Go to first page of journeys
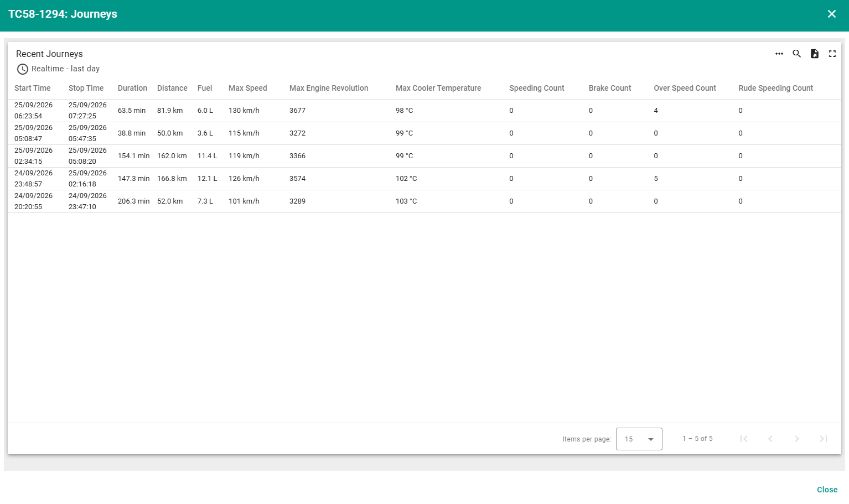This screenshot has width=849, height=504. point(744,439)
